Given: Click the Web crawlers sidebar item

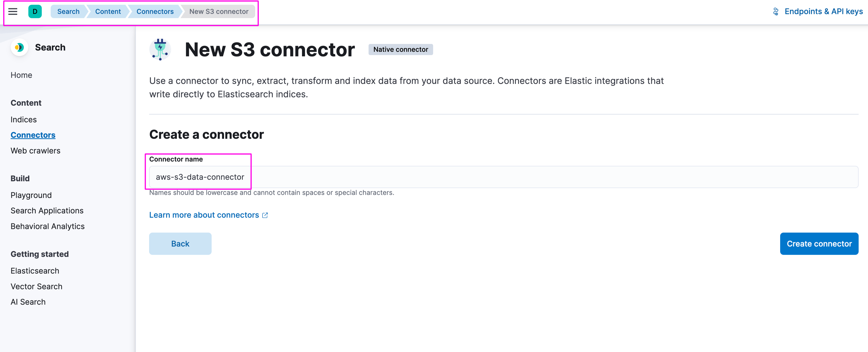Looking at the screenshot, I should (36, 150).
